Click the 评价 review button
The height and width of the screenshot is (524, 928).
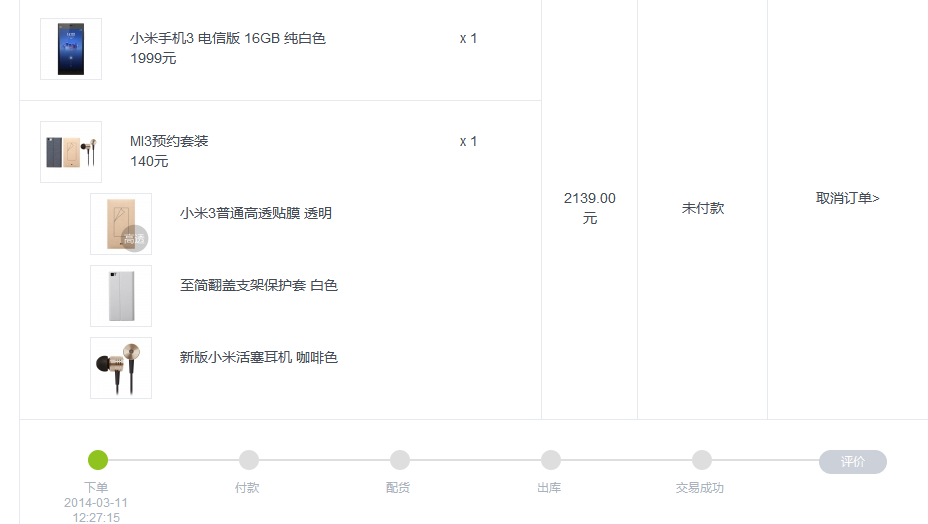853,462
